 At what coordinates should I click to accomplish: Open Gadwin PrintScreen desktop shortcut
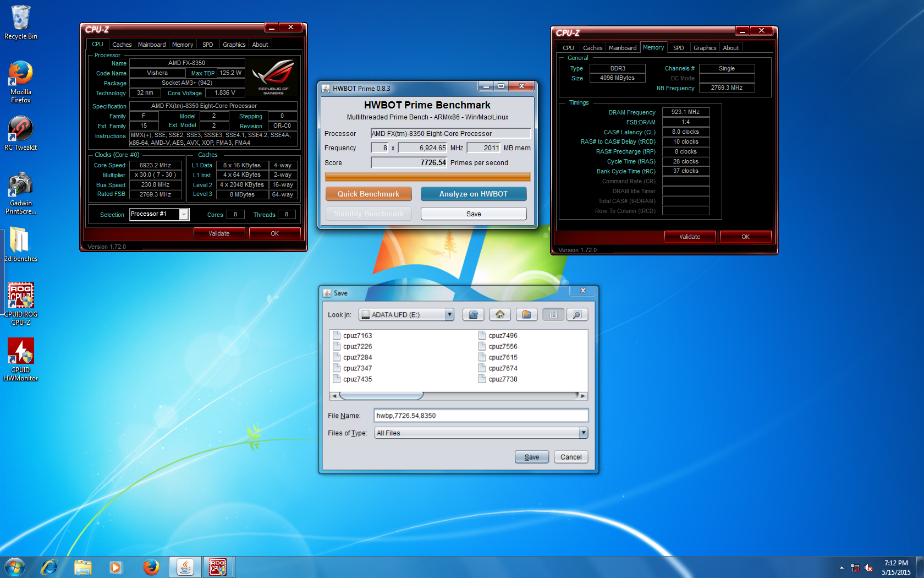21,193
